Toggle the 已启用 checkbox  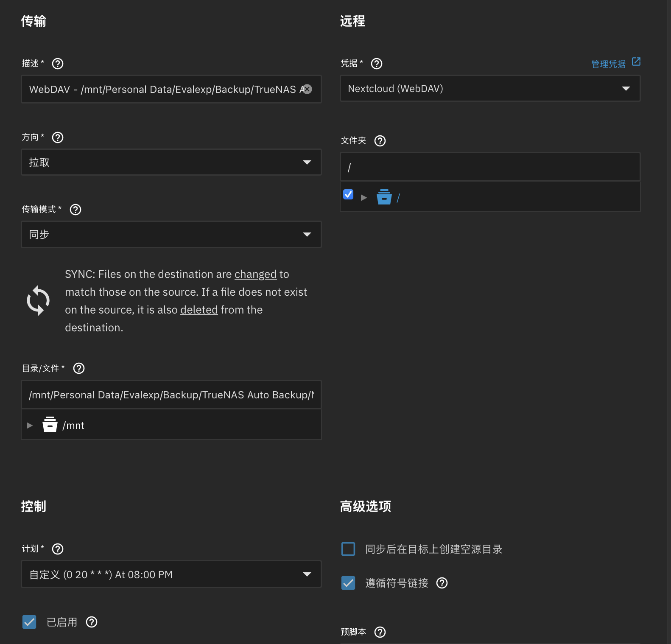point(29,622)
